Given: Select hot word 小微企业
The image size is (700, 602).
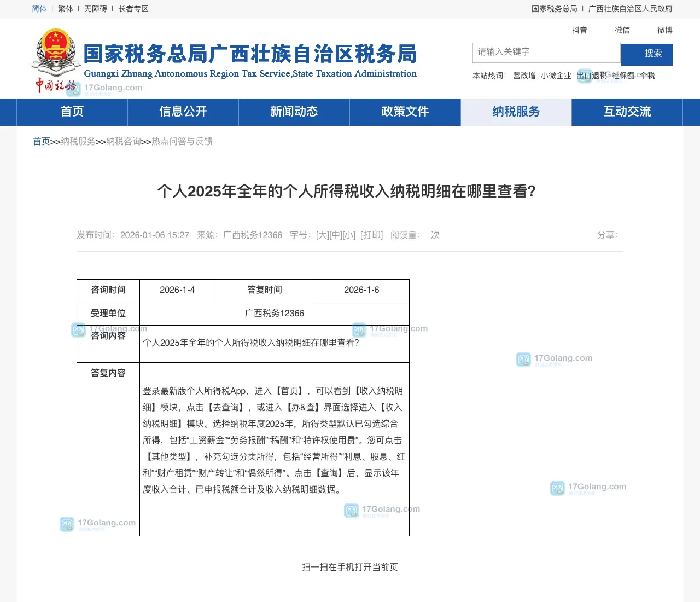Looking at the screenshot, I should pyautogui.click(x=556, y=76).
